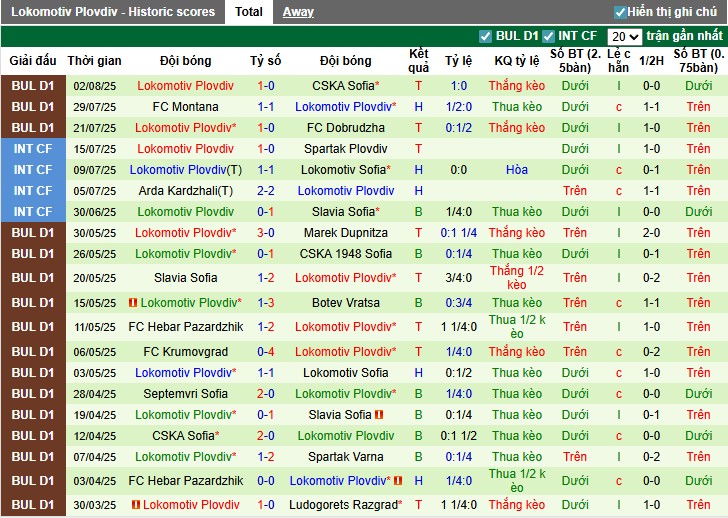This screenshot has width=728, height=518.
Task: Click BUL D1 league badge for 02/08/25 match
Action: [33, 86]
